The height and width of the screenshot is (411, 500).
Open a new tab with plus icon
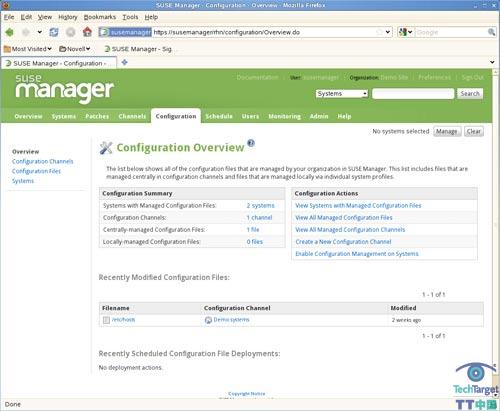[x=125, y=62]
